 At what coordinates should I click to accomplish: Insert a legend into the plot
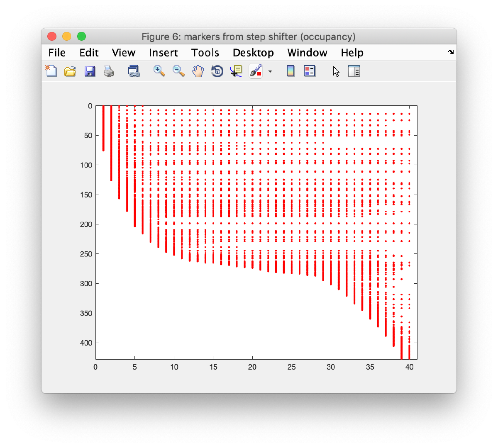tap(310, 71)
